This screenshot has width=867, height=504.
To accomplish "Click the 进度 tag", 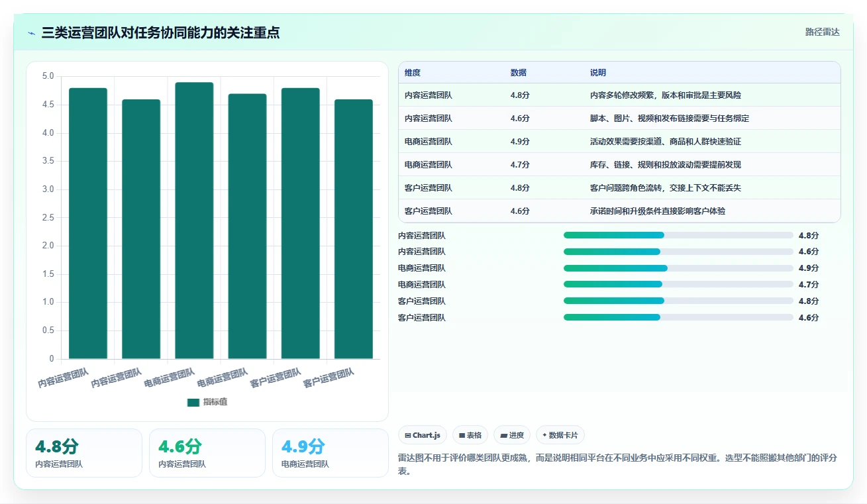I will pos(512,435).
